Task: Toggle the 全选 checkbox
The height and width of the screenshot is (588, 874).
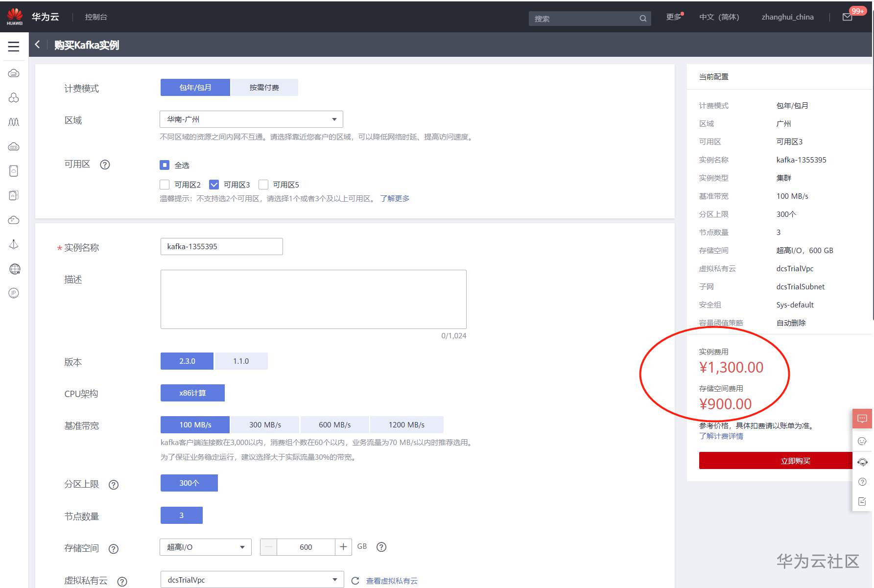Action: (x=165, y=165)
